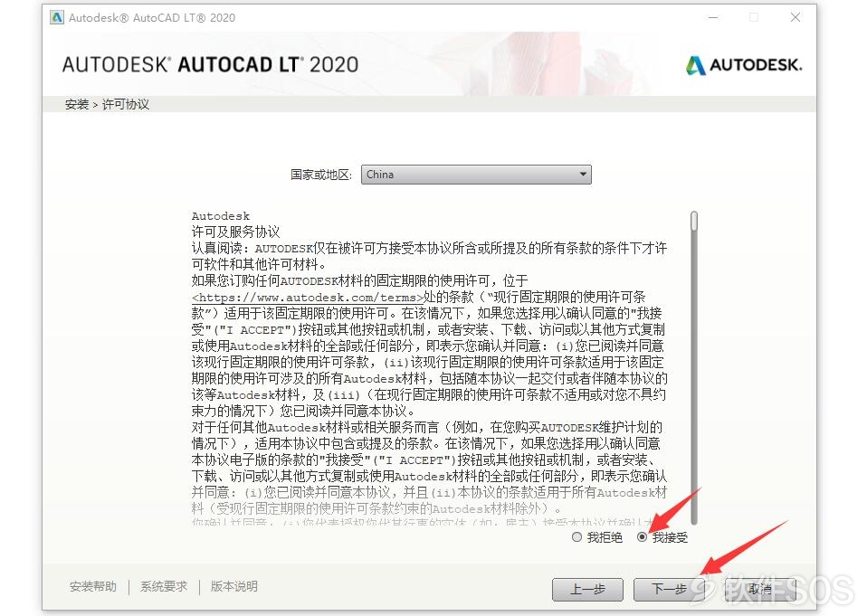Click the 取消 button
Screen dimensions: 867x616
(x=760, y=590)
